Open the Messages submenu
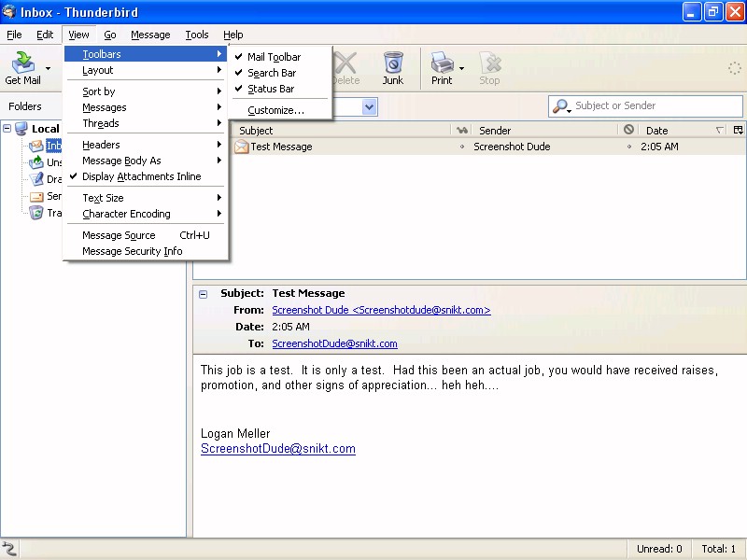Viewport: 747px width, 560px height. pyautogui.click(x=147, y=107)
